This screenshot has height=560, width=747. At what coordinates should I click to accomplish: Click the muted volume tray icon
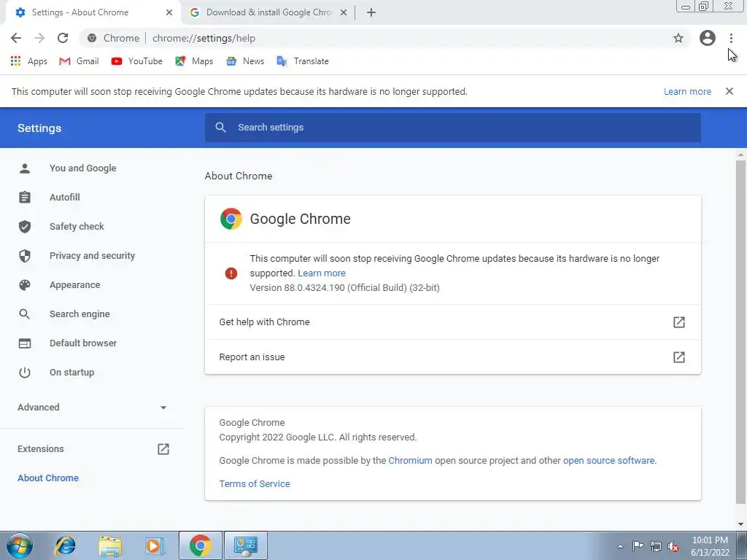click(x=673, y=546)
